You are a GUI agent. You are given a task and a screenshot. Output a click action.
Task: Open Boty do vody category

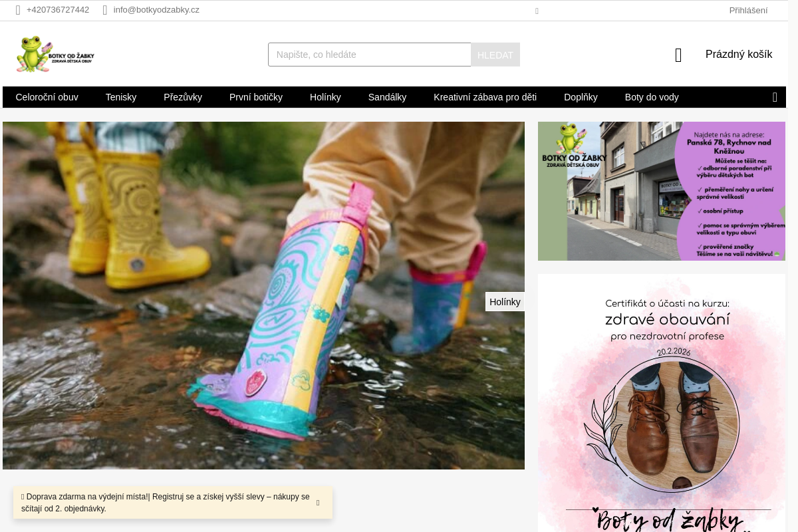click(652, 97)
